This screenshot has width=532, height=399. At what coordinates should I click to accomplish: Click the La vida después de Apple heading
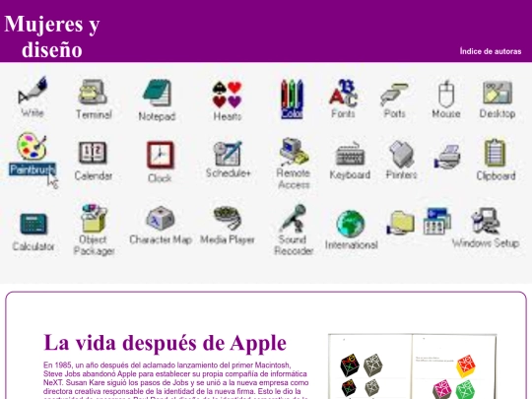tap(165, 343)
